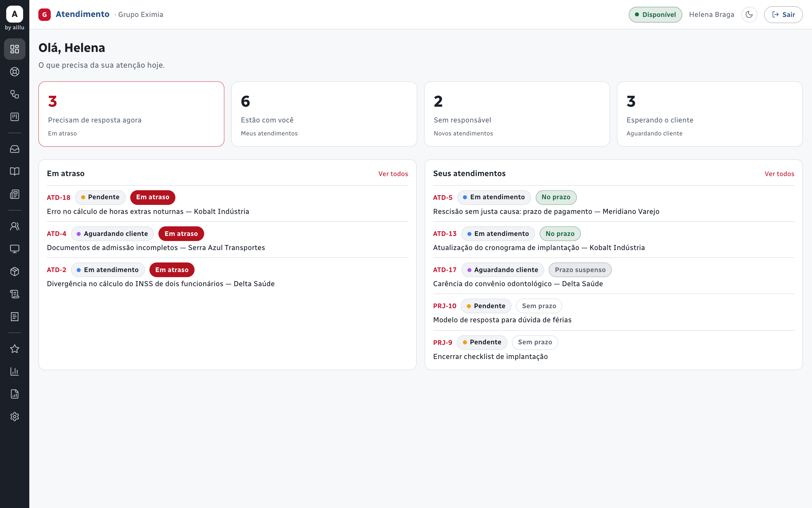Open ticket ATD-5
The image size is (812, 508).
[443, 198]
